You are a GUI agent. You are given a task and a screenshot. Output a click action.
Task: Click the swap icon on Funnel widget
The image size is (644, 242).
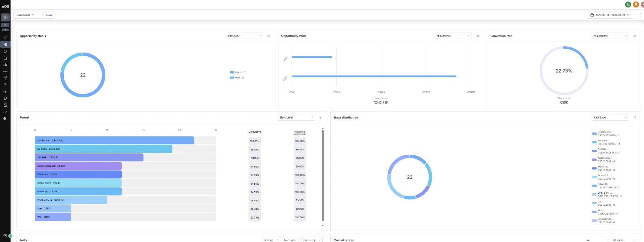tap(321, 117)
